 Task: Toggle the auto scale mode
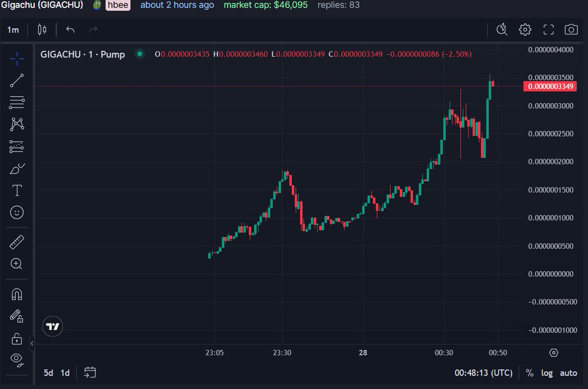[568, 373]
